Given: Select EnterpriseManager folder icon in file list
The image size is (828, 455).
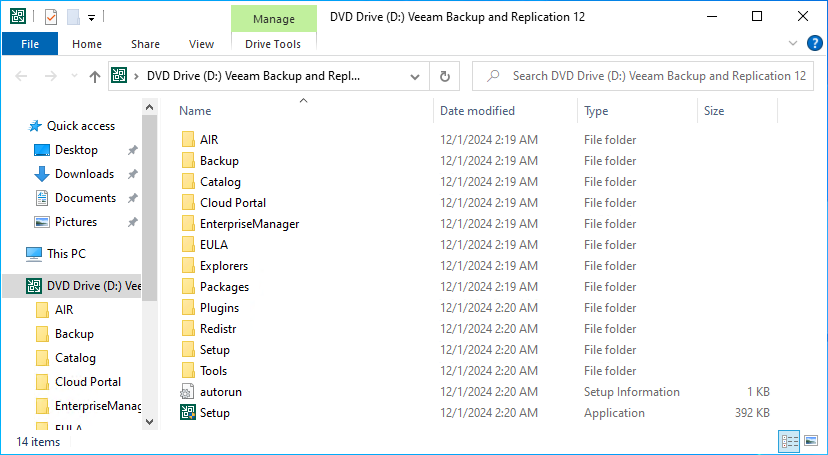Looking at the screenshot, I should point(188,224).
